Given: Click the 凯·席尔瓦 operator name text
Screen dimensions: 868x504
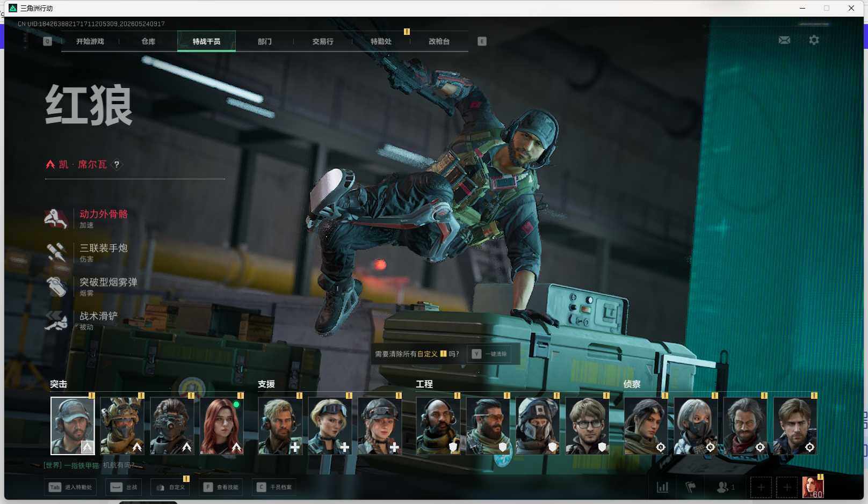Looking at the screenshot, I should (83, 165).
